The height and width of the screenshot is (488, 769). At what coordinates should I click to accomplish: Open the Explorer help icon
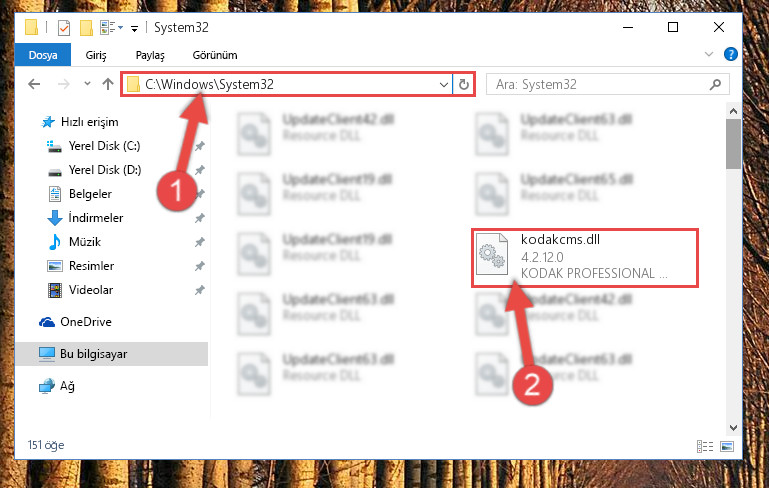[x=730, y=54]
